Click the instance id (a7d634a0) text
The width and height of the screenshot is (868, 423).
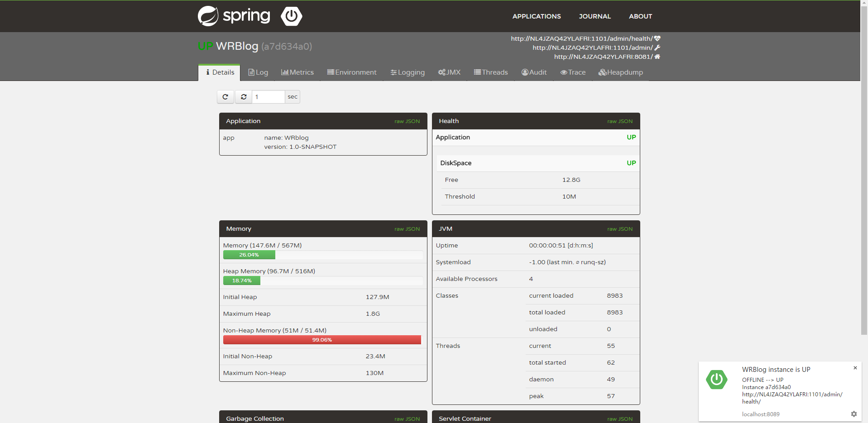[x=287, y=46]
